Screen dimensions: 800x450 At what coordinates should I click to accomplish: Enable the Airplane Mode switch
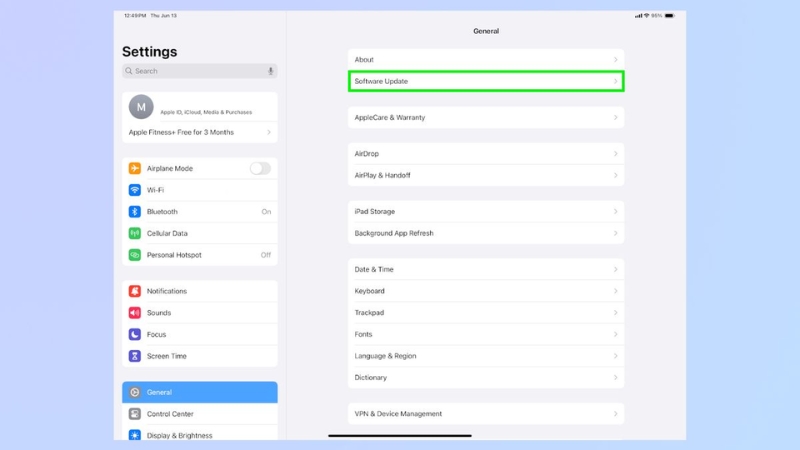point(260,169)
